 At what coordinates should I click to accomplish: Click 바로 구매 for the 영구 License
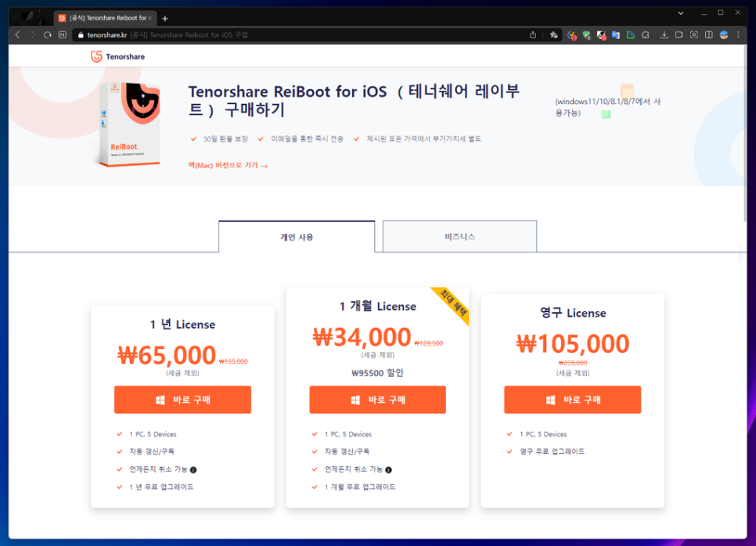tap(572, 400)
